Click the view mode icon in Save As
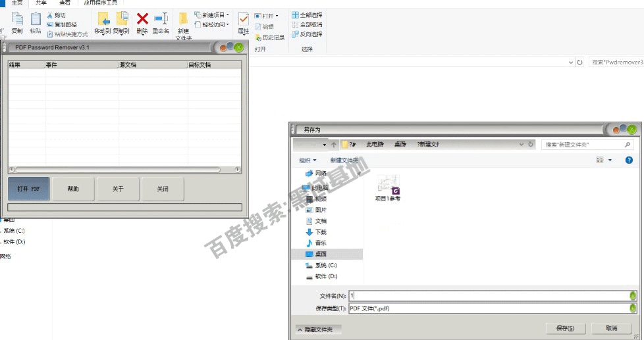644x340 pixels. coord(600,160)
